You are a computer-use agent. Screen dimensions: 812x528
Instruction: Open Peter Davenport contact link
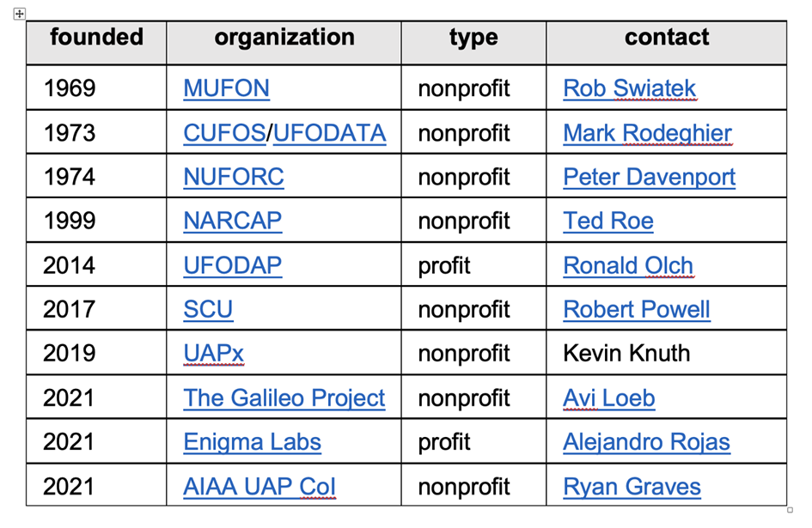click(x=650, y=177)
